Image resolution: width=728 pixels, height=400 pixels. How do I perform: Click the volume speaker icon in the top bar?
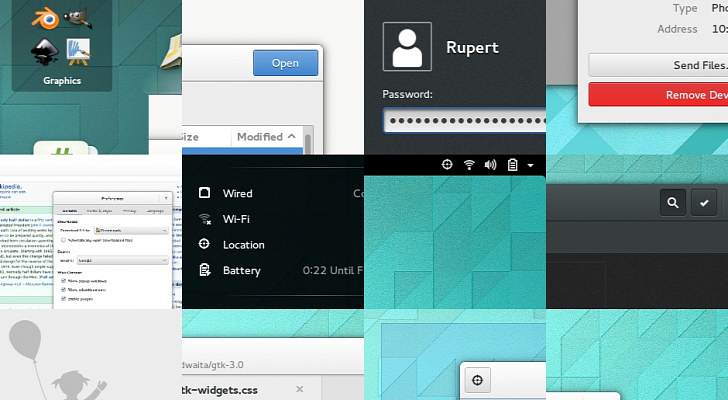click(490, 165)
